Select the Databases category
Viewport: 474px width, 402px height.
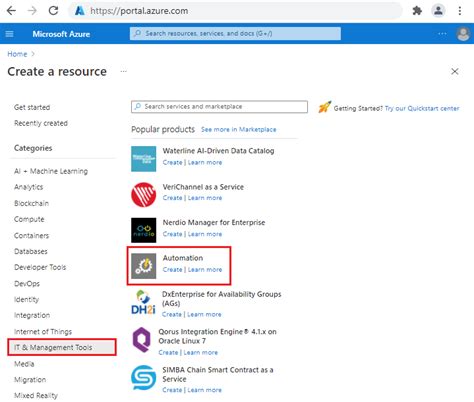(31, 251)
